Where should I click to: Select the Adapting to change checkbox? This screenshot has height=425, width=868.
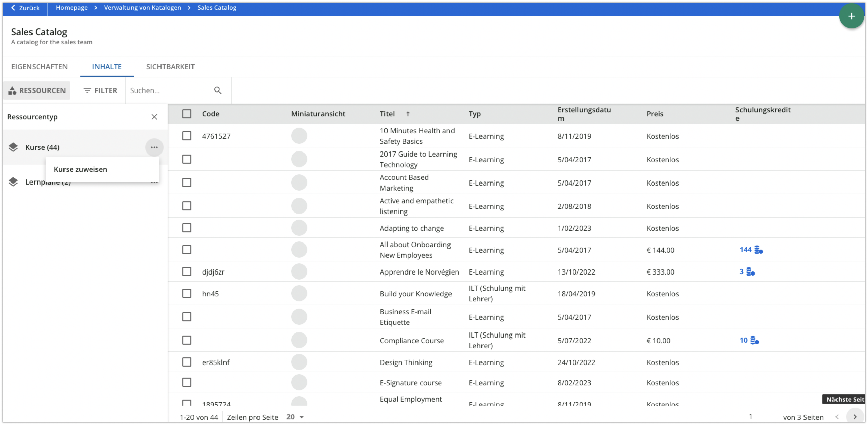pos(187,228)
